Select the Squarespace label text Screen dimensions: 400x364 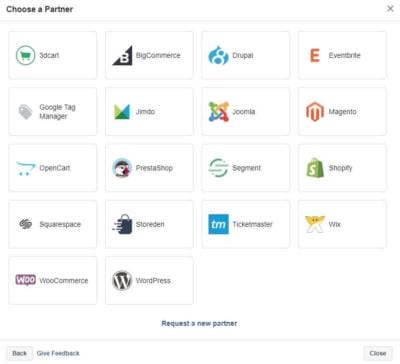click(60, 224)
